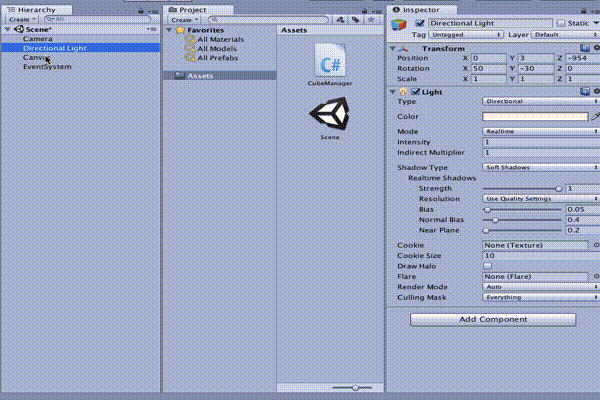
Task: Click the light Color swatch
Action: coord(535,117)
